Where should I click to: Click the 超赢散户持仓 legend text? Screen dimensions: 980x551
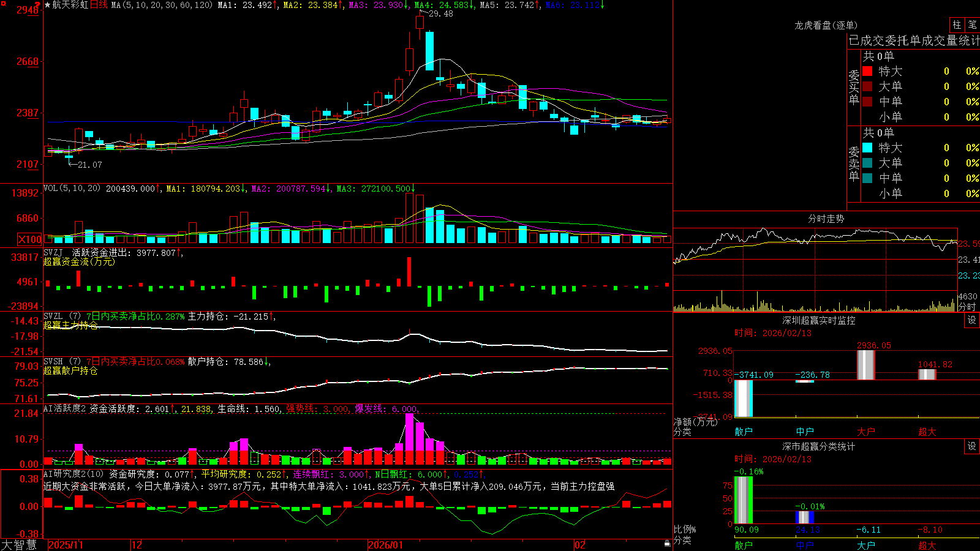pyautogui.click(x=70, y=370)
